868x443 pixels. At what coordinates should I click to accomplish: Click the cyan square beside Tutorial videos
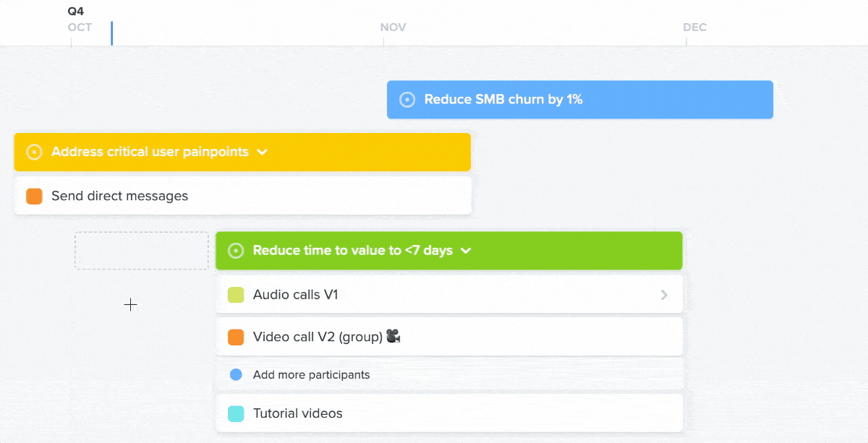(x=236, y=413)
